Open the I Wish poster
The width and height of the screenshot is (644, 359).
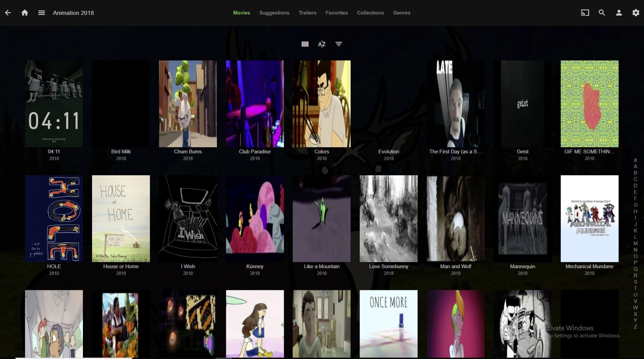coord(188,219)
